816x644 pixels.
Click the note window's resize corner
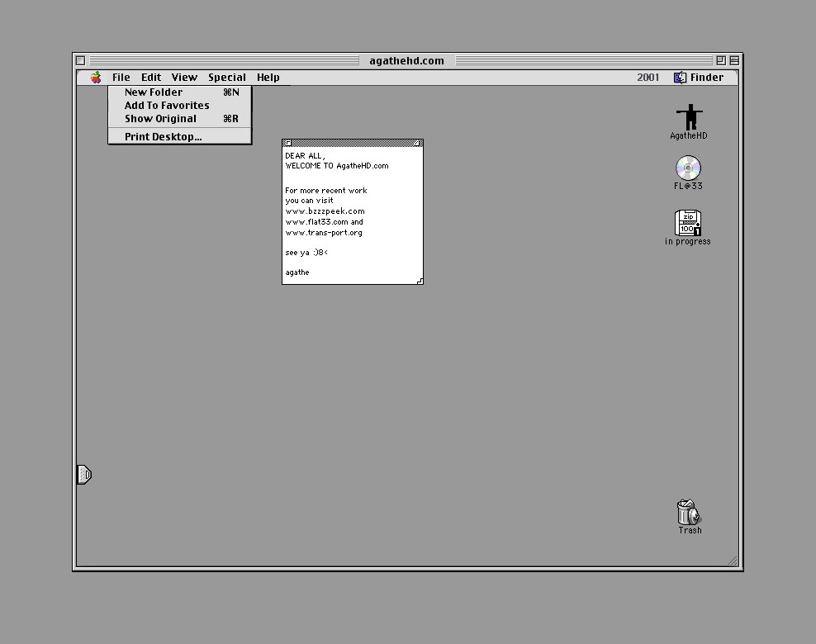pyautogui.click(x=420, y=281)
